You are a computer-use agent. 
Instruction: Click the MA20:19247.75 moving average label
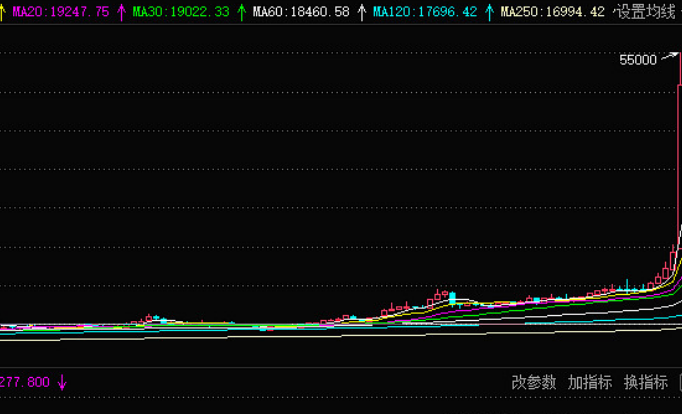[x=61, y=12]
